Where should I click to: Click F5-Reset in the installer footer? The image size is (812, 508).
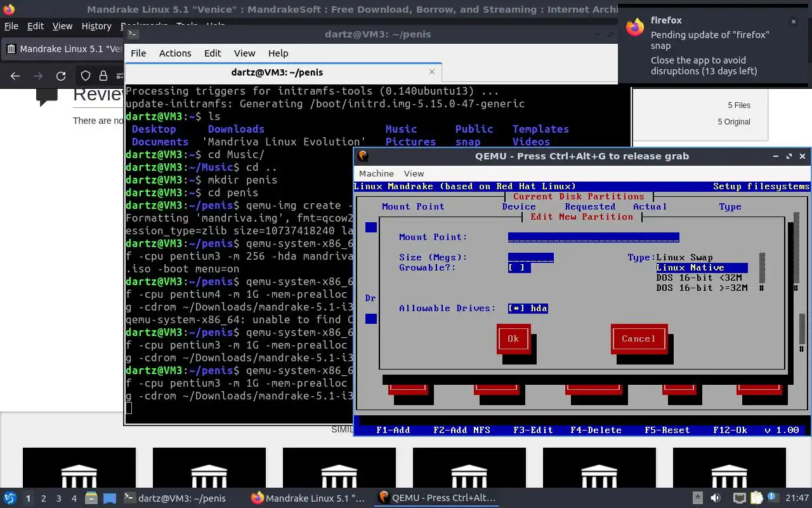667,430
